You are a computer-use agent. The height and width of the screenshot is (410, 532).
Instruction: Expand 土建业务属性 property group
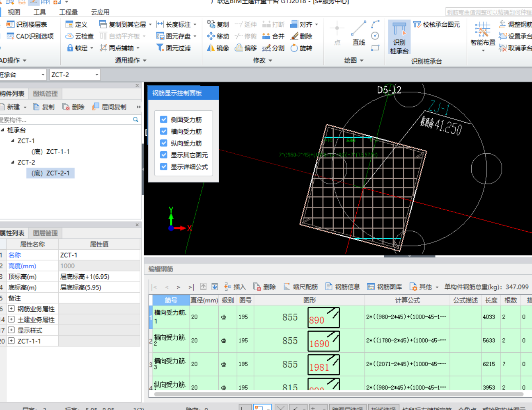coord(11,319)
